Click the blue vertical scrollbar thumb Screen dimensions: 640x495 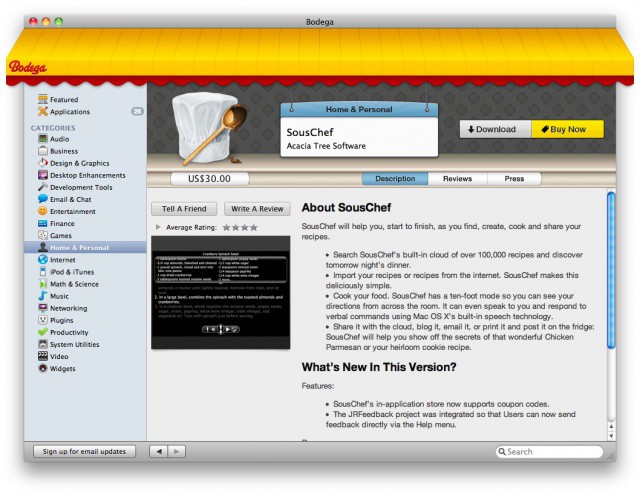click(x=611, y=270)
